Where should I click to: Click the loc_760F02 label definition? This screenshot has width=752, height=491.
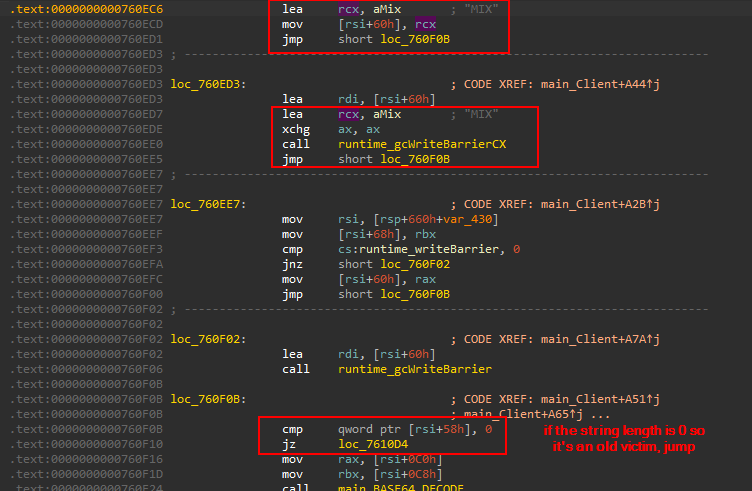(208, 339)
